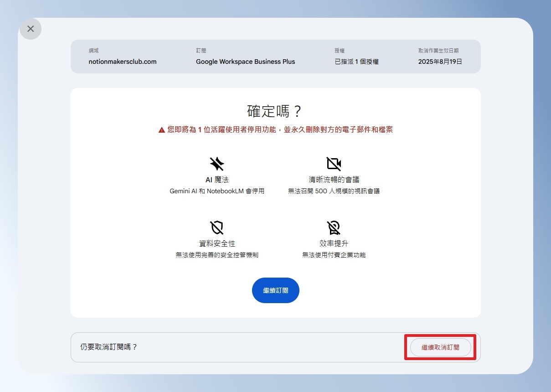Screen dimensions: 551x392
Task: Click the AI 魔法 title
Action: click(217, 180)
